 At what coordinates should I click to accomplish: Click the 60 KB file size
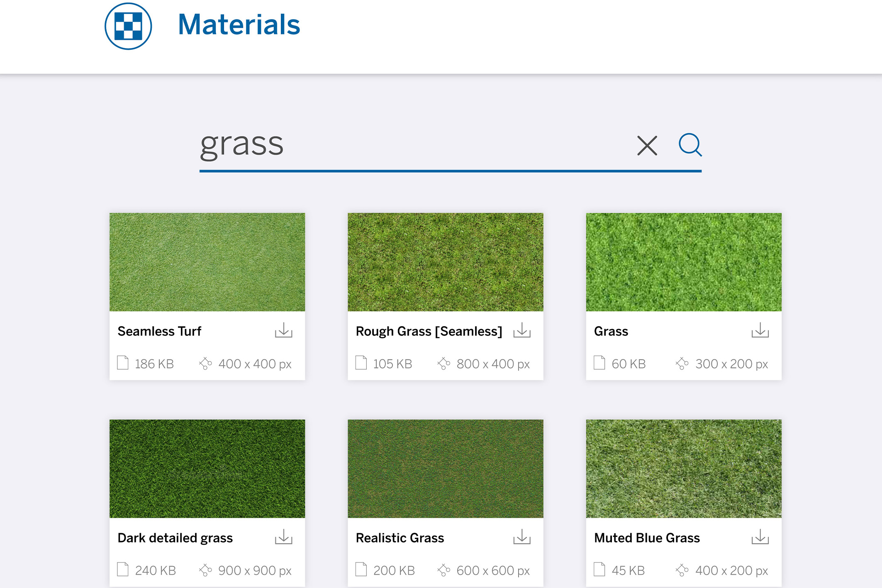[629, 364]
